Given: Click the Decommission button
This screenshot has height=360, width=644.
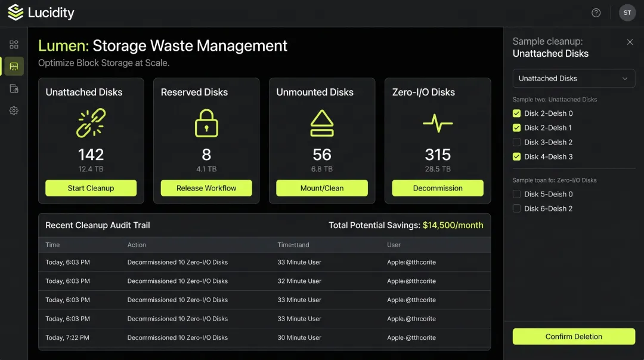Looking at the screenshot, I should pos(438,188).
